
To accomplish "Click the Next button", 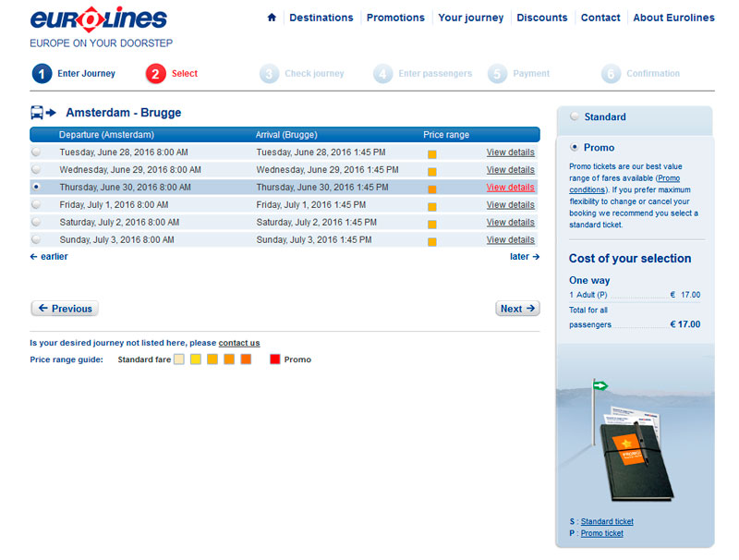I will tap(517, 309).
